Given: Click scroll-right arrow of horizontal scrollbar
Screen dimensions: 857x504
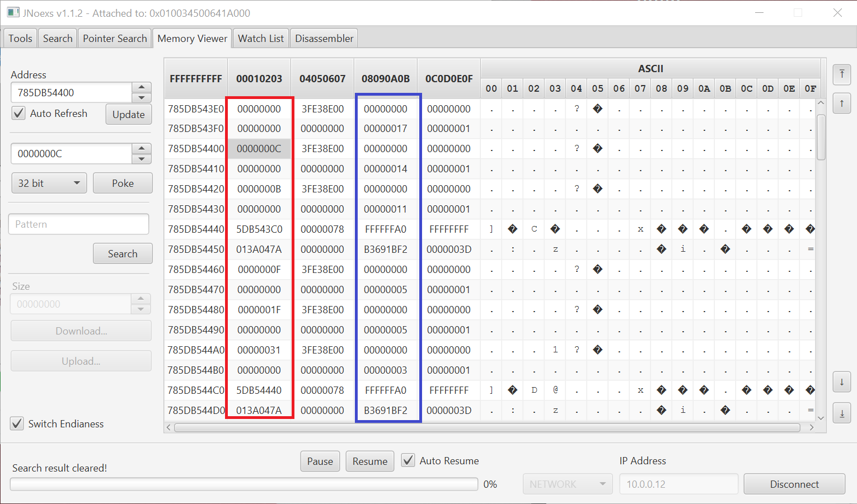Looking at the screenshot, I should pos(812,427).
